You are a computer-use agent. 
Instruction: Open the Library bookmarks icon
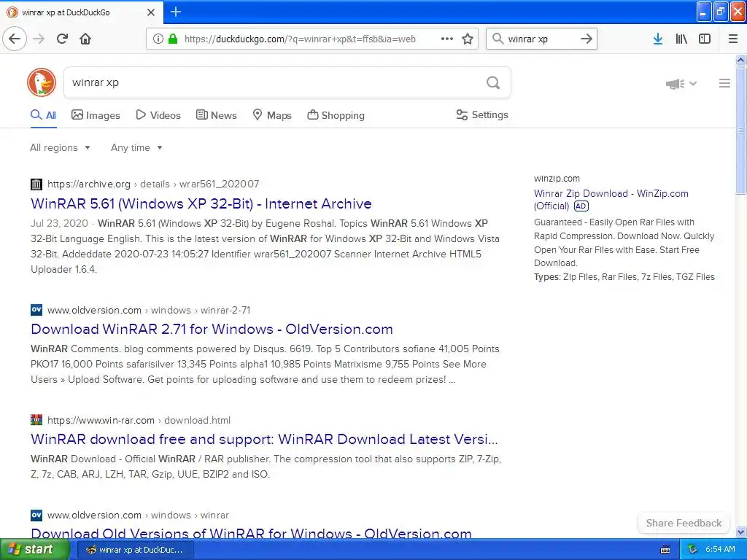681,39
